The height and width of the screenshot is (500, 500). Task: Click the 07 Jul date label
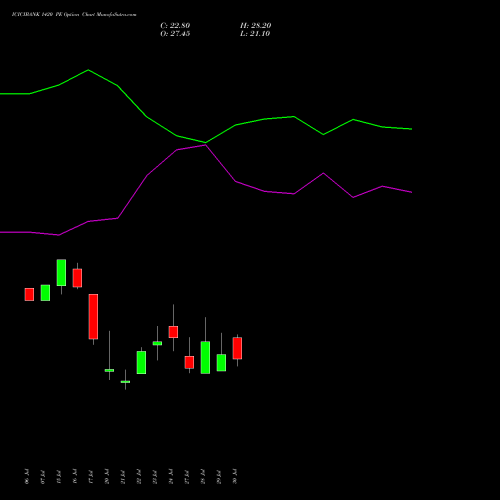43,477
